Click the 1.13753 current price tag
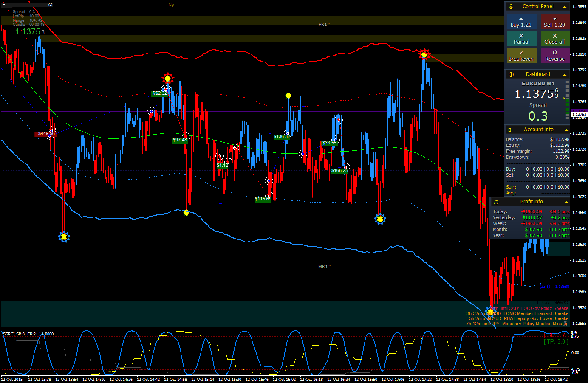The image size is (588, 383). click(x=579, y=115)
